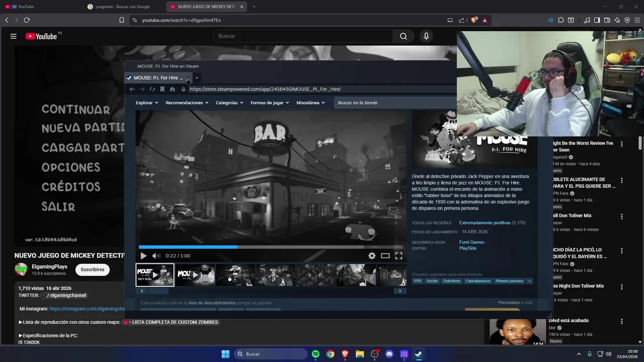Image resolution: width=644 pixels, height=362 pixels.
Task: Click the YouTube Buscar search box
Action: (x=303, y=36)
